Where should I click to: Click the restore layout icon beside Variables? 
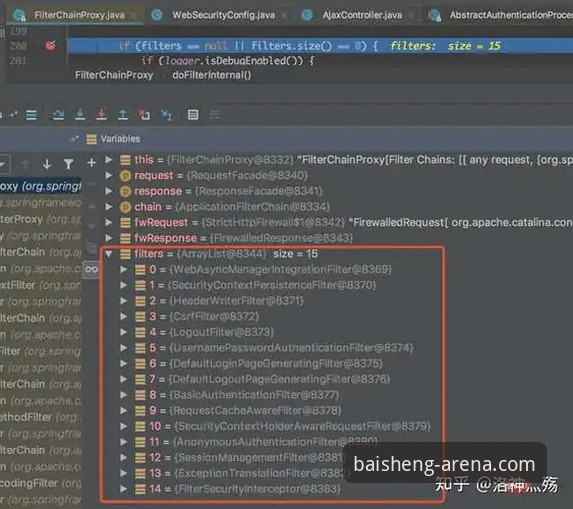point(74,139)
